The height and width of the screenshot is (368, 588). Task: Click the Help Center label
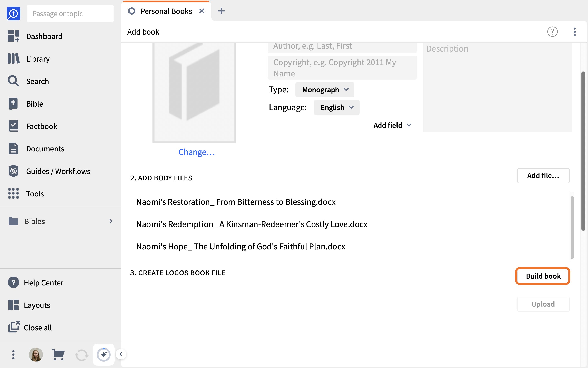(x=44, y=283)
